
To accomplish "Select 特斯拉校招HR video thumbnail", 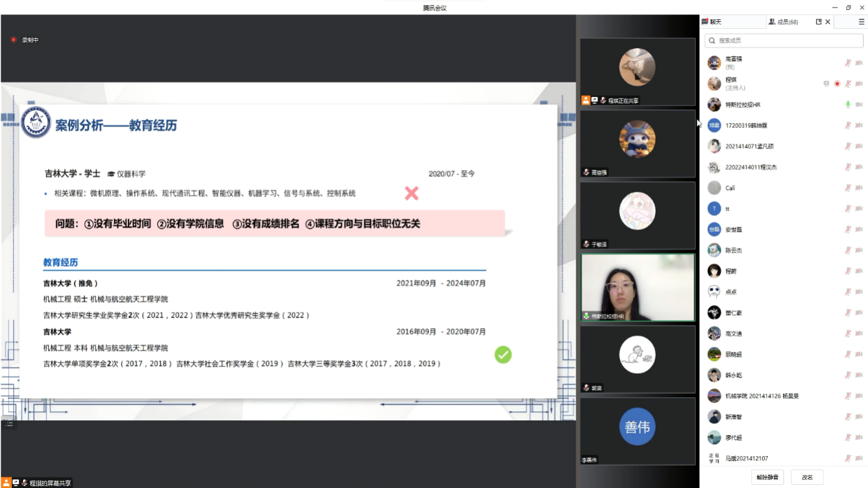I will [638, 288].
